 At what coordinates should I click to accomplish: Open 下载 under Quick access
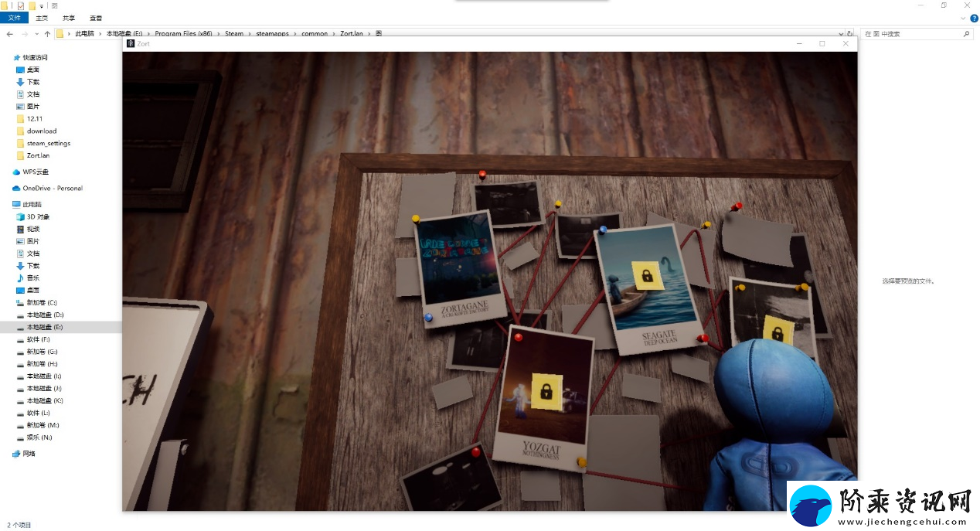(28, 82)
